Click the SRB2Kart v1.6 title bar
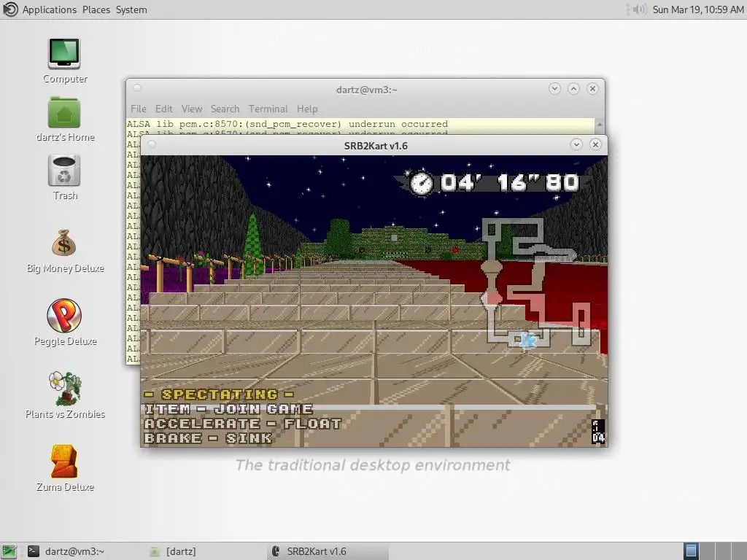Image resolution: width=747 pixels, height=560 pixels. pyautogui.click(x=376, y=146)
